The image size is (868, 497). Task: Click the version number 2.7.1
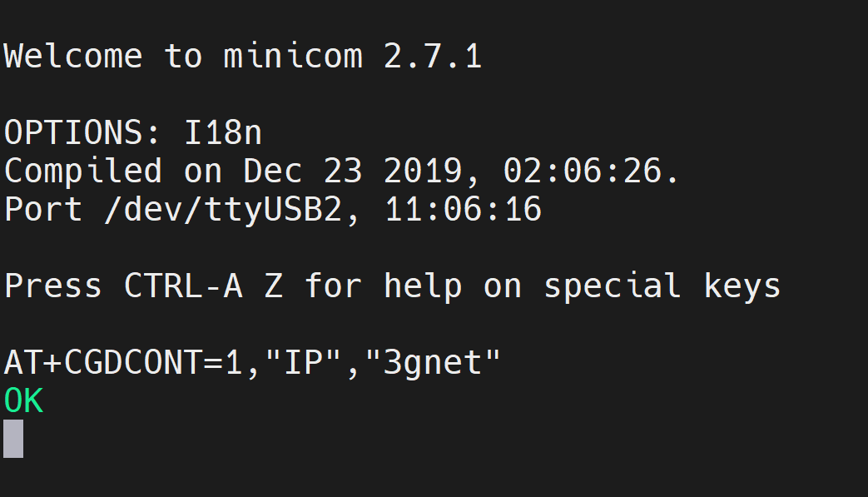(x=433, y=56)
